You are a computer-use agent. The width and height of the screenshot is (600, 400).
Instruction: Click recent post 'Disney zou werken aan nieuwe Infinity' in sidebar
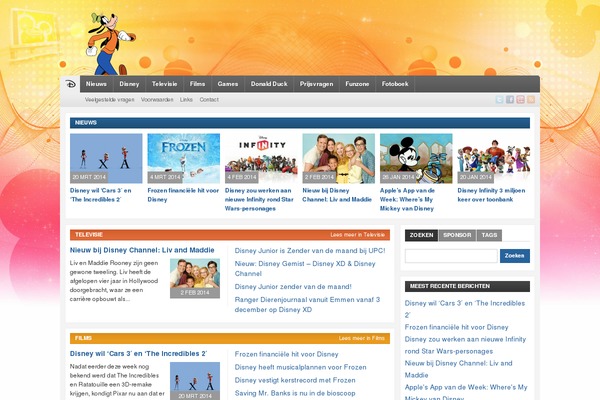pos(465,345)
